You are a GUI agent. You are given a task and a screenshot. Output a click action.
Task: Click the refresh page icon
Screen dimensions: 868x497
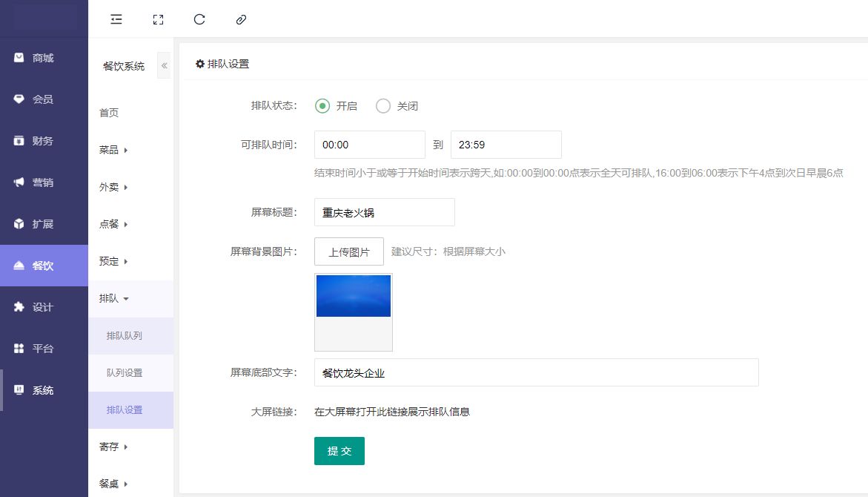pos(199,20)
